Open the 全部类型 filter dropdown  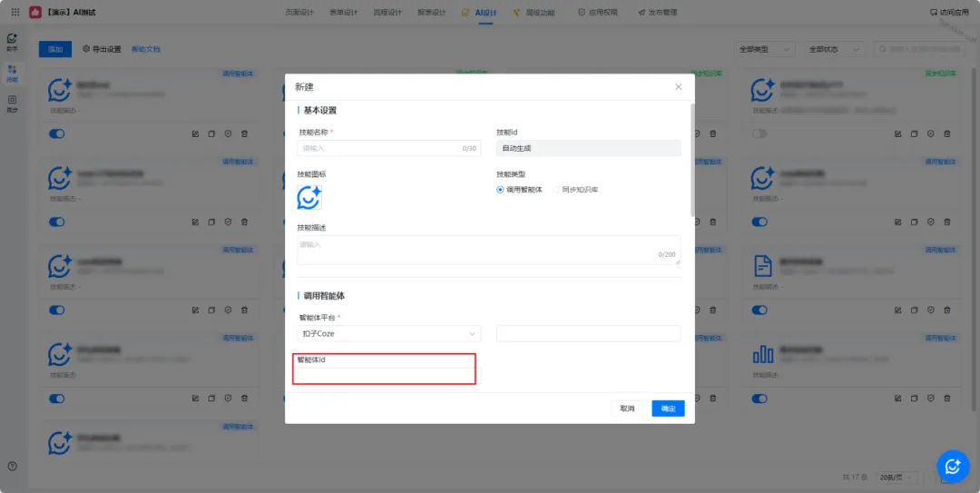click(765, 49)
